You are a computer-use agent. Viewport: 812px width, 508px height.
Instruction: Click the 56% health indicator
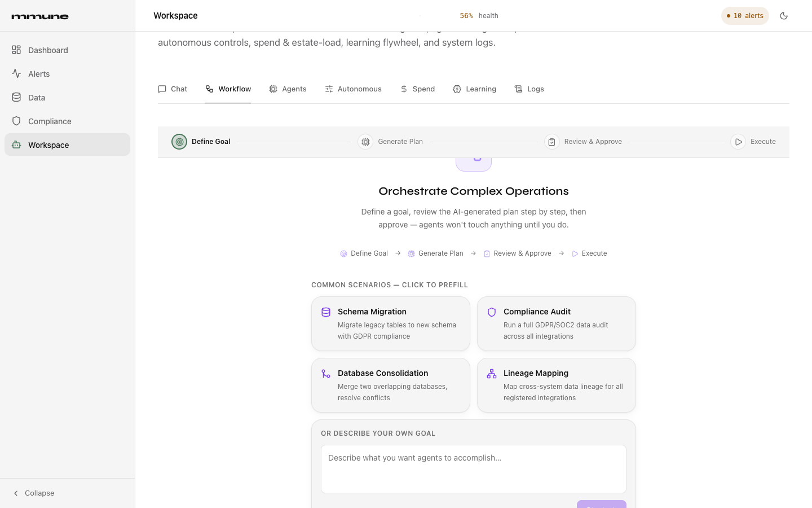coord(479,16)
